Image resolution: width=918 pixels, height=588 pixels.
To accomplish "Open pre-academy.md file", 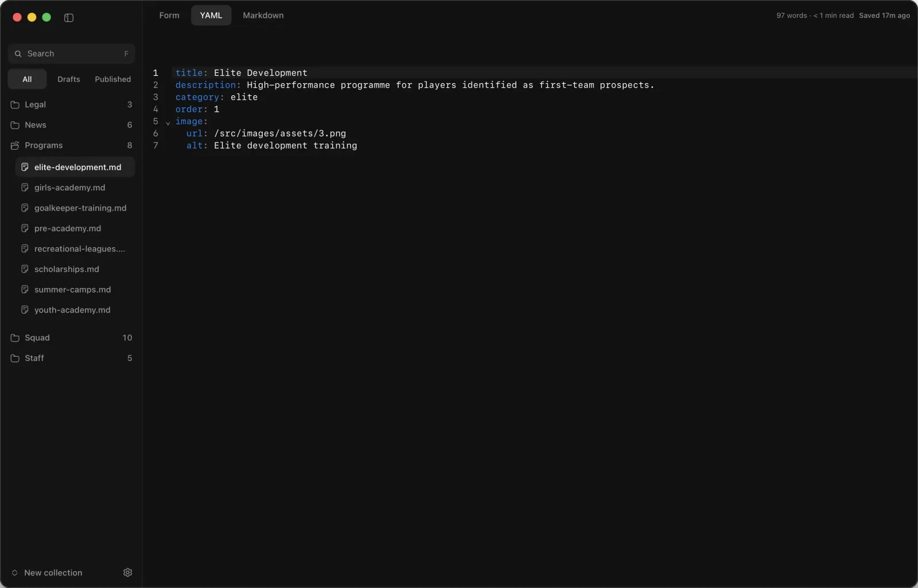I will pyautogui.click(x=75, y=228).
